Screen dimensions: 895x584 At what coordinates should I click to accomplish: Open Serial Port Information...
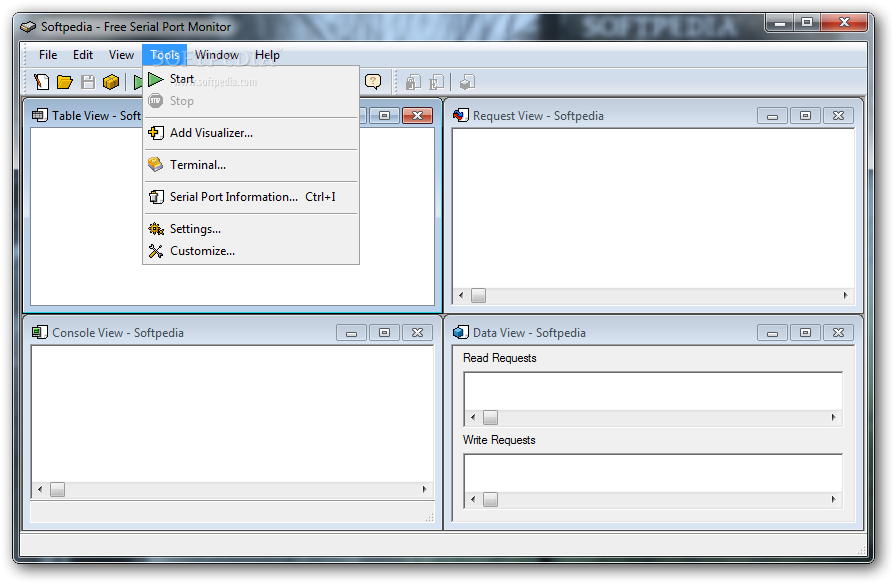(x=251, y=197)
